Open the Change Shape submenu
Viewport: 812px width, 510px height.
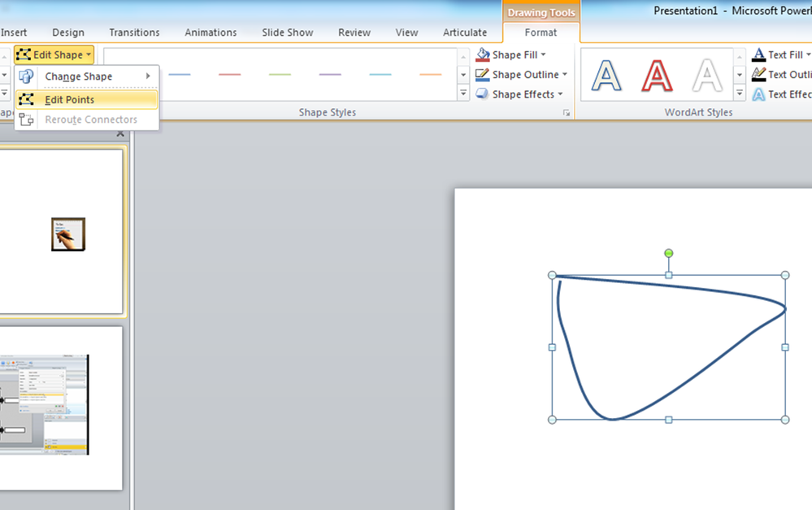(78, 76)
